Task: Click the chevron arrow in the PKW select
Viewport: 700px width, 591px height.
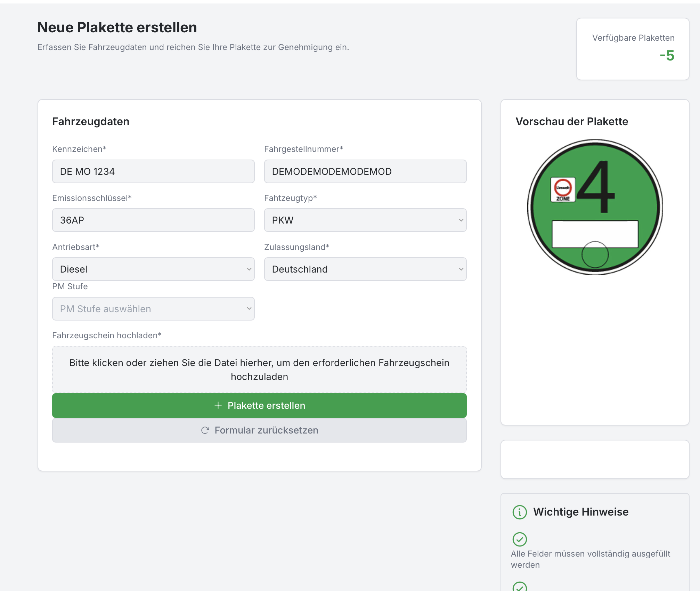Action: (461, 220)
